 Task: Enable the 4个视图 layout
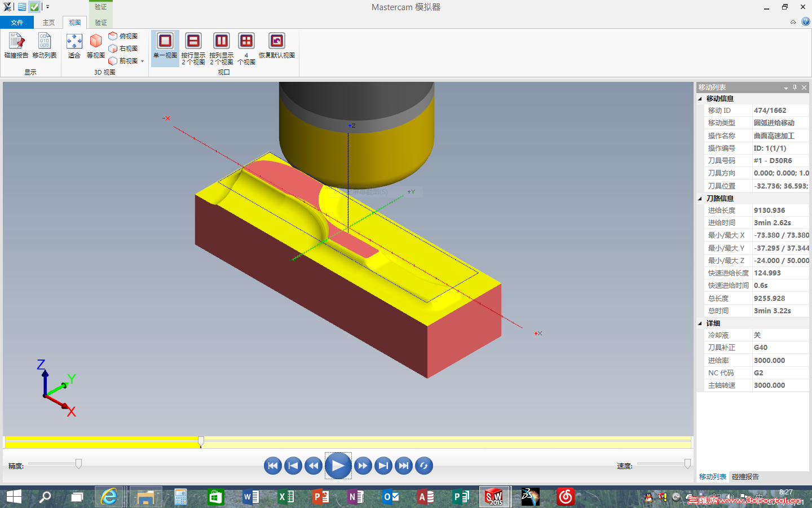point(246,47)
